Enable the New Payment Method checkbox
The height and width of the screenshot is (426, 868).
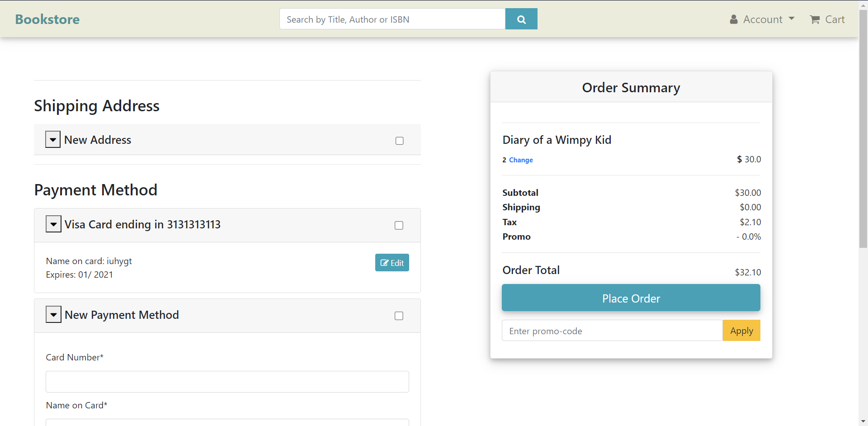(x=399, y=316)
